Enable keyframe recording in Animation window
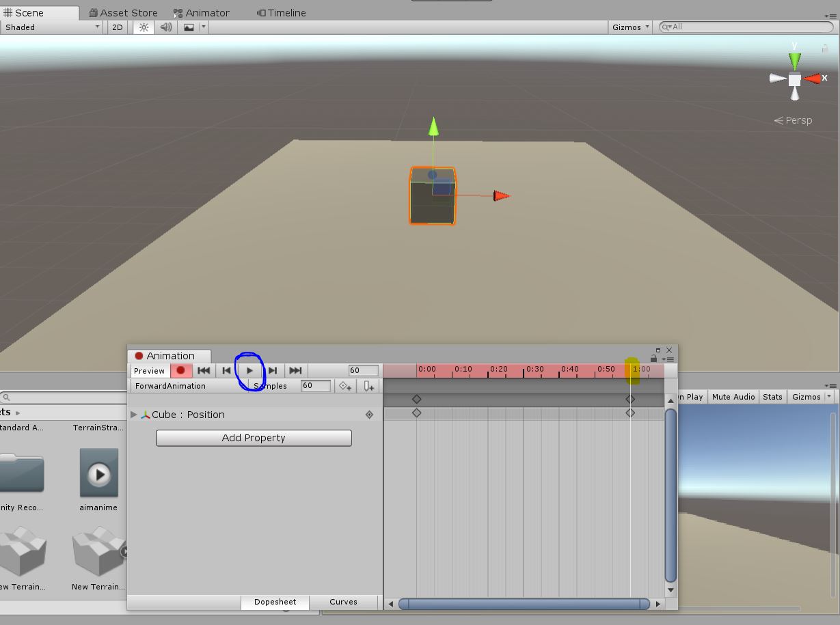This screenshot has width=840, height=625. [x=180, y=371]
